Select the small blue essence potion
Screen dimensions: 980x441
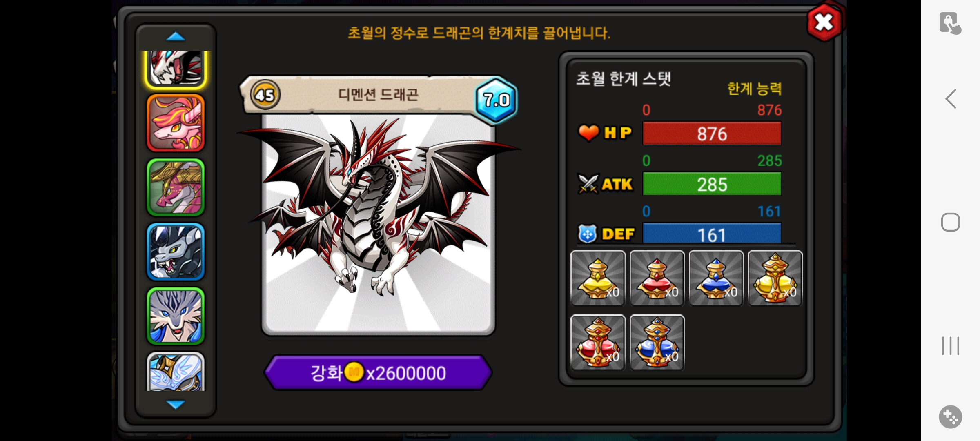pos(716,278)
